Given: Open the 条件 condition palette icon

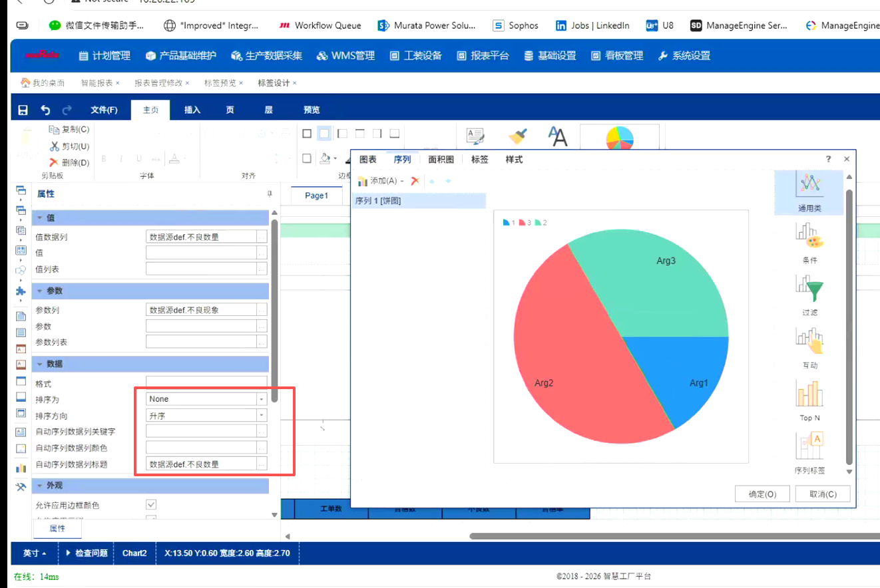Looking at the screenshot, I should [x=809, y=237].
